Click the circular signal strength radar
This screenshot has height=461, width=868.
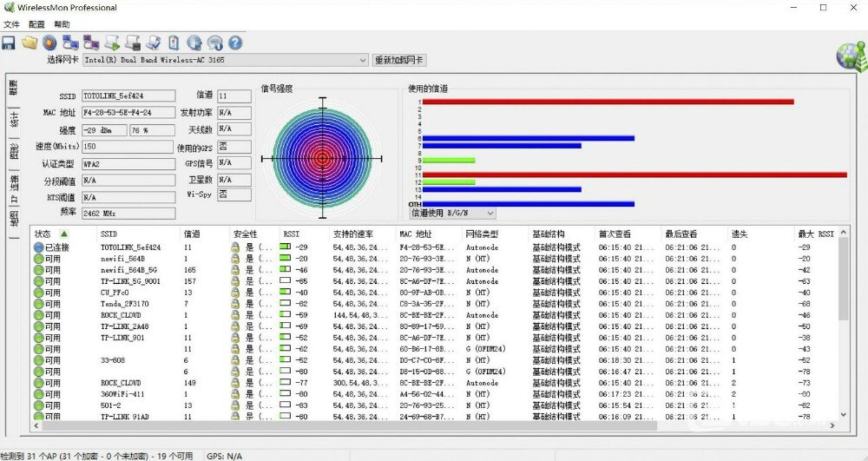pyautogui.click(x=323, y=158)
